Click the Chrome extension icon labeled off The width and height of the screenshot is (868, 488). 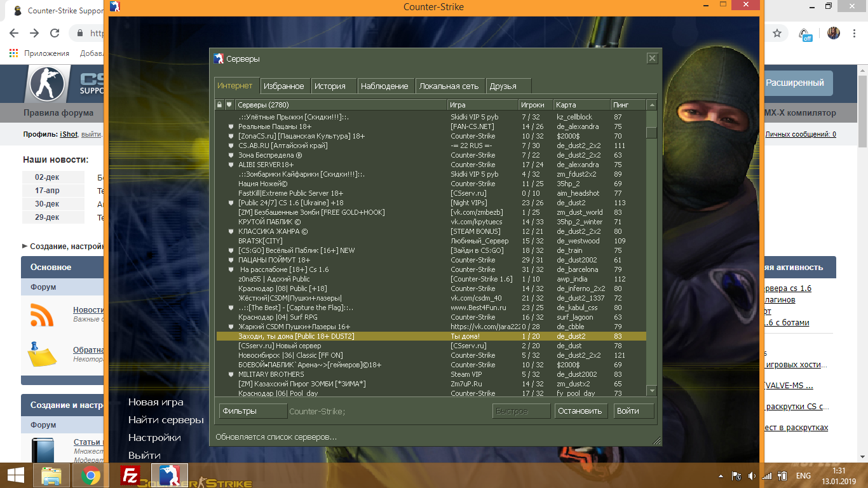[x=805, y=34]
